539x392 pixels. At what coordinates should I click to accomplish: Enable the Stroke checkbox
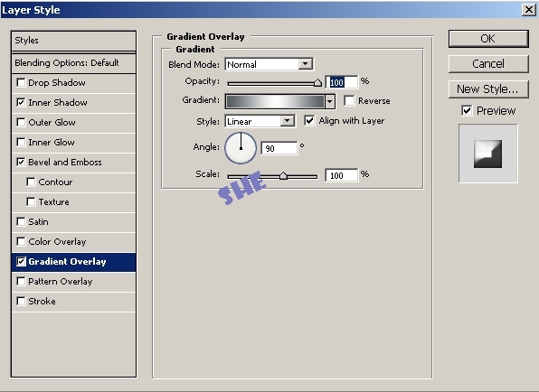(21, 302)
